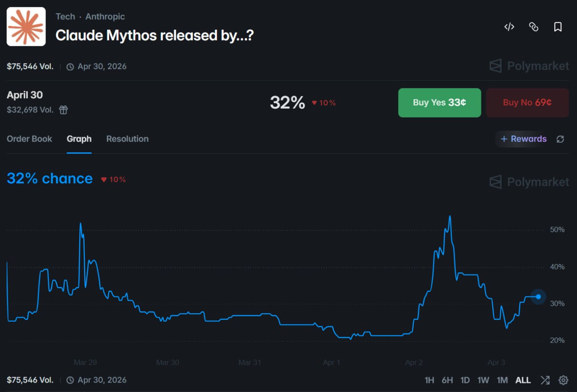Refresh the market data using circular arrows
The image size is (577, 392).
pos(560,139)
